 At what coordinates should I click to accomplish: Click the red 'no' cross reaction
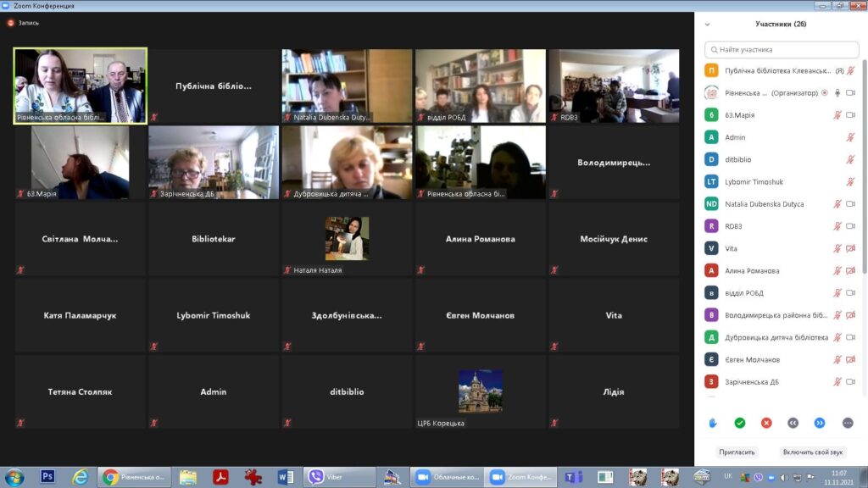pos(766,423)
